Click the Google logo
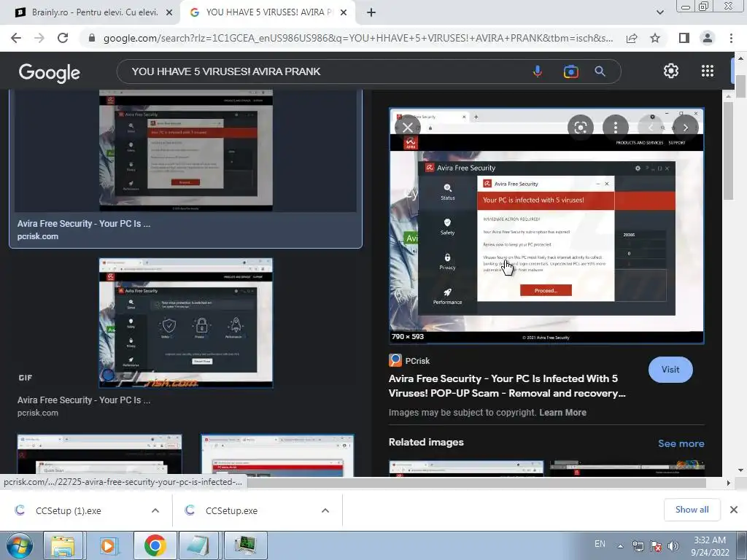This screenshot has height=560, width=747. point(49,72)
